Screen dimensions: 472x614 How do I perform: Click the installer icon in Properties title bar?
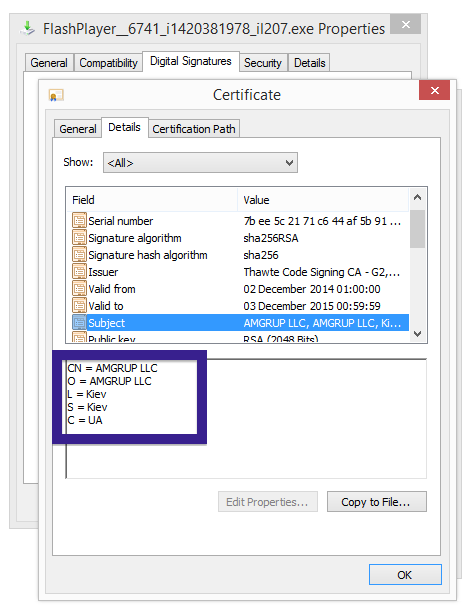pyautogui.click(x=27, y=29)
